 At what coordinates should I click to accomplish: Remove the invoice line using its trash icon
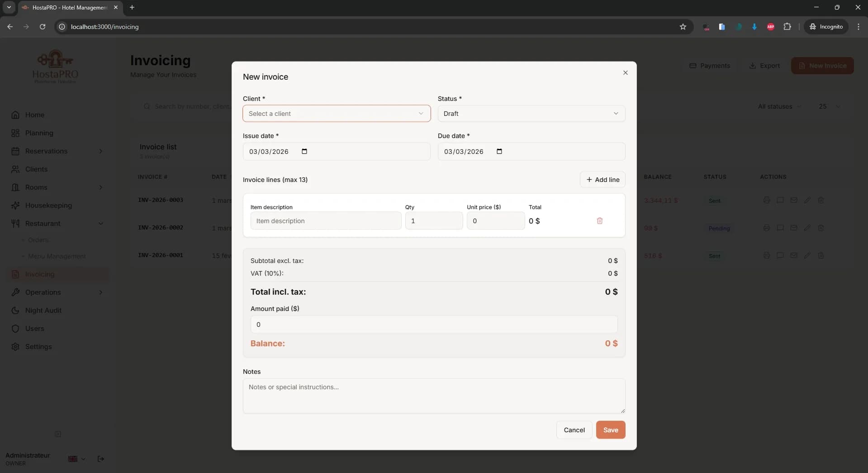(x=600, y=221)
